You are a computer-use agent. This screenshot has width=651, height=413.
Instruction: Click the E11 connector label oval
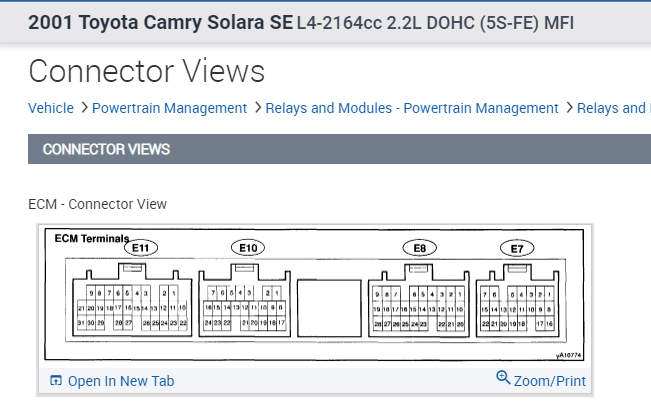140,246
